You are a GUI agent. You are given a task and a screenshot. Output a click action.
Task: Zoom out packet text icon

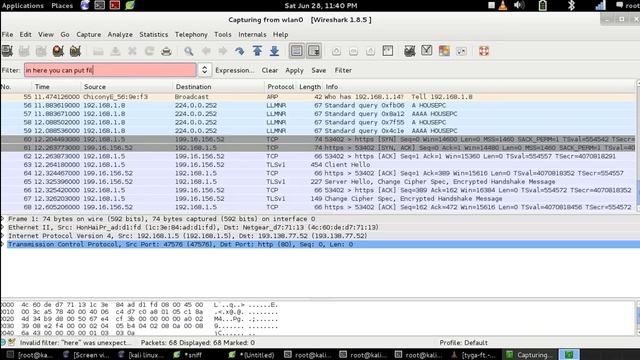coord(353,51)
